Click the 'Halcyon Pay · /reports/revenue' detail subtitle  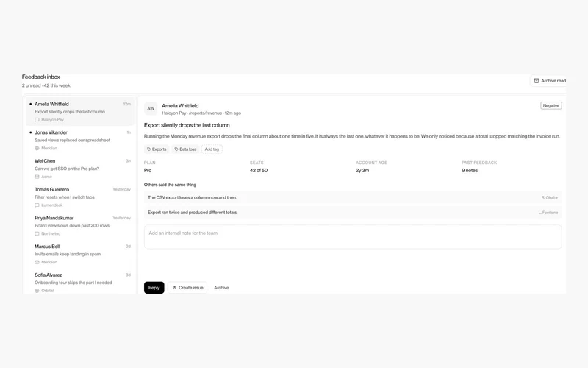(x=193, y=113)
